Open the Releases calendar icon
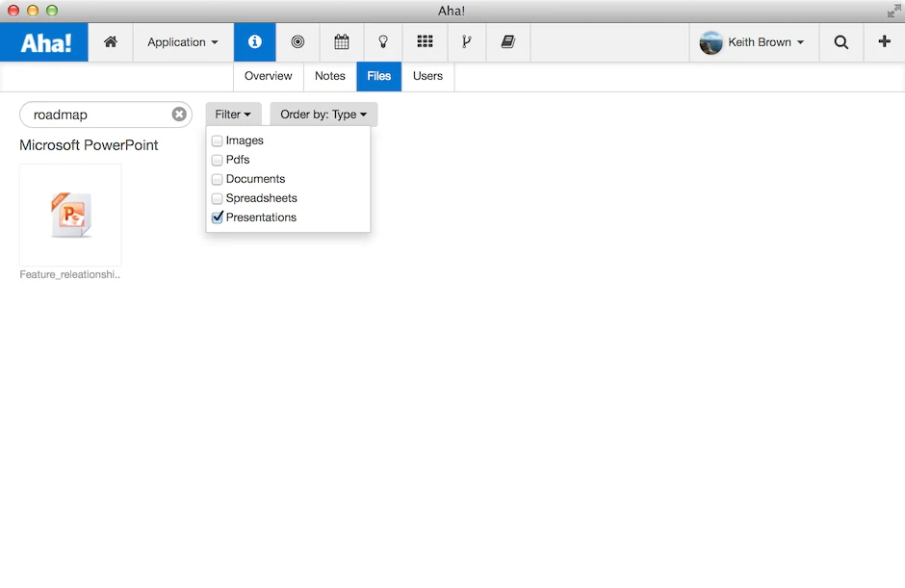 tap(342, 41)
